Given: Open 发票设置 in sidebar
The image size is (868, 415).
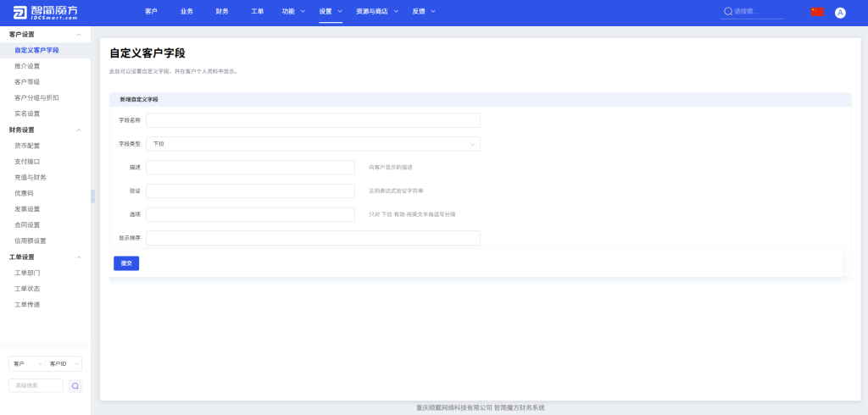Looking at the screenshot, I should coord(27,209).
